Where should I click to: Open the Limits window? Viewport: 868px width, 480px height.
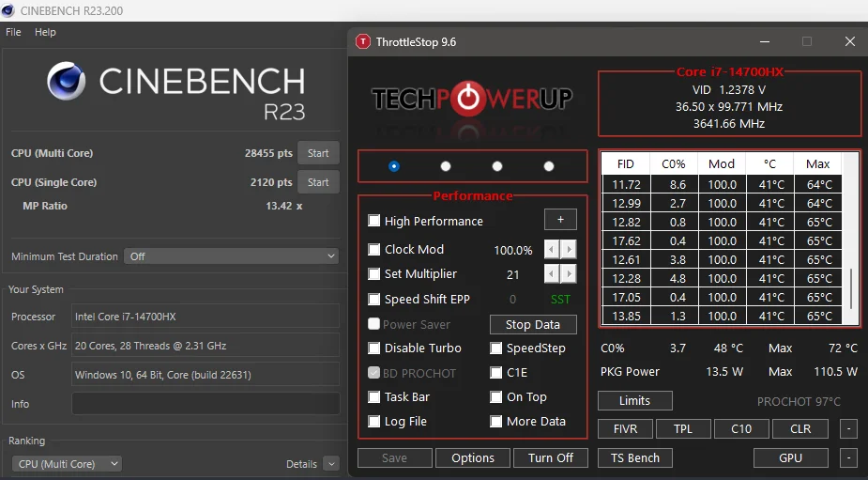tap(635, 401)
